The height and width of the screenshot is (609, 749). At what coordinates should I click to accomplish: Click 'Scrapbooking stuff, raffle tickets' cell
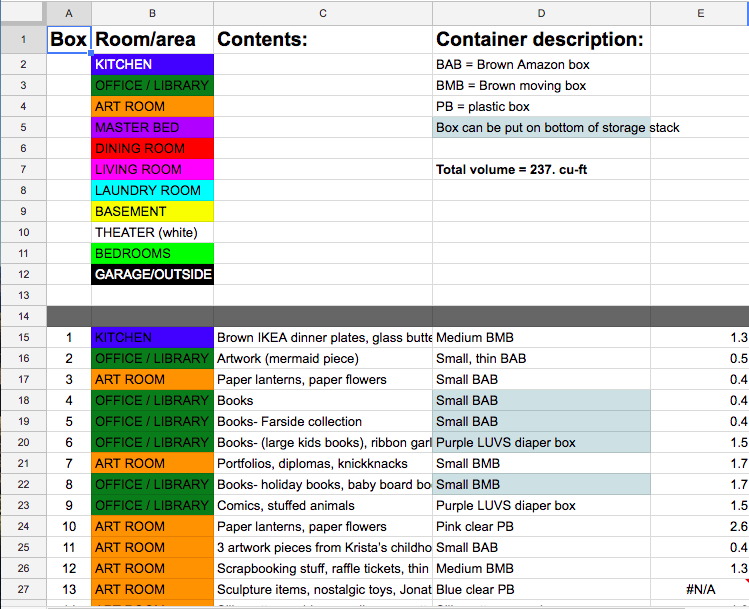pos(323,569)
